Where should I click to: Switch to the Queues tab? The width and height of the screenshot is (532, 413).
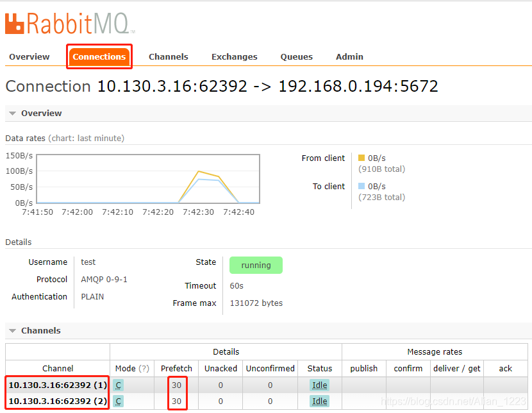pos(296,56)
